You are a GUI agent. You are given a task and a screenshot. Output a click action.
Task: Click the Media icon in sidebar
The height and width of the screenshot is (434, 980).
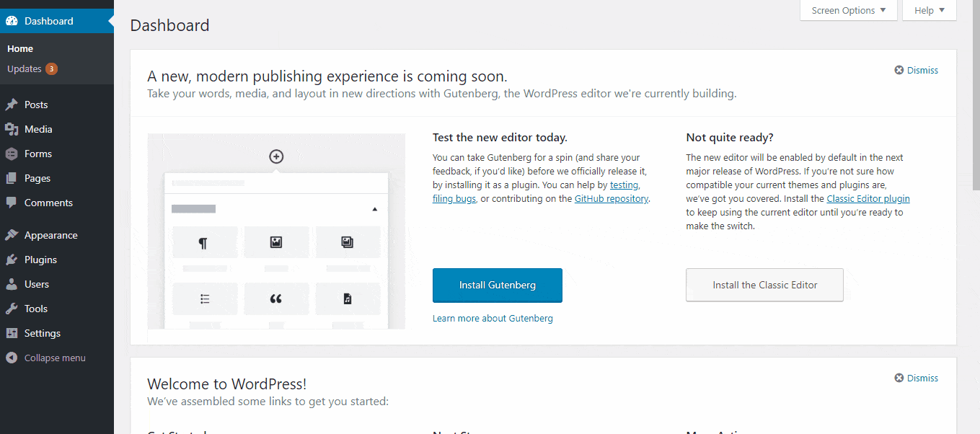12,129
